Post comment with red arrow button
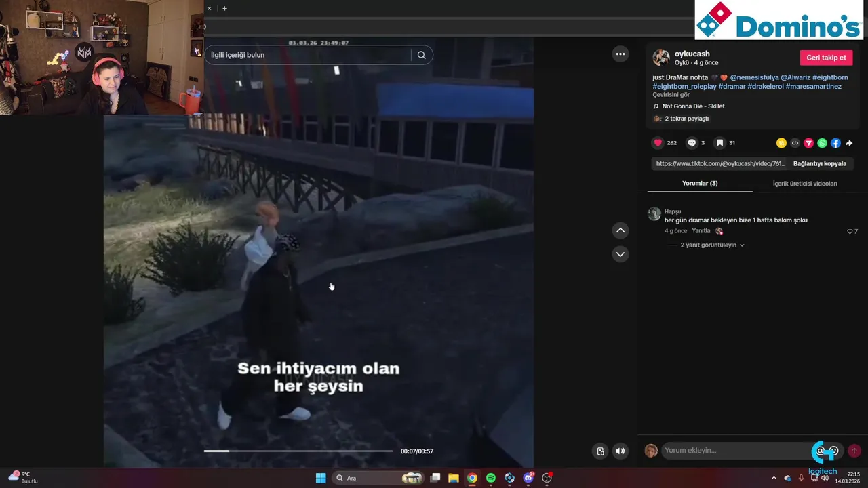The width and height of the screenshot is (868, 488). pos(854,451)
